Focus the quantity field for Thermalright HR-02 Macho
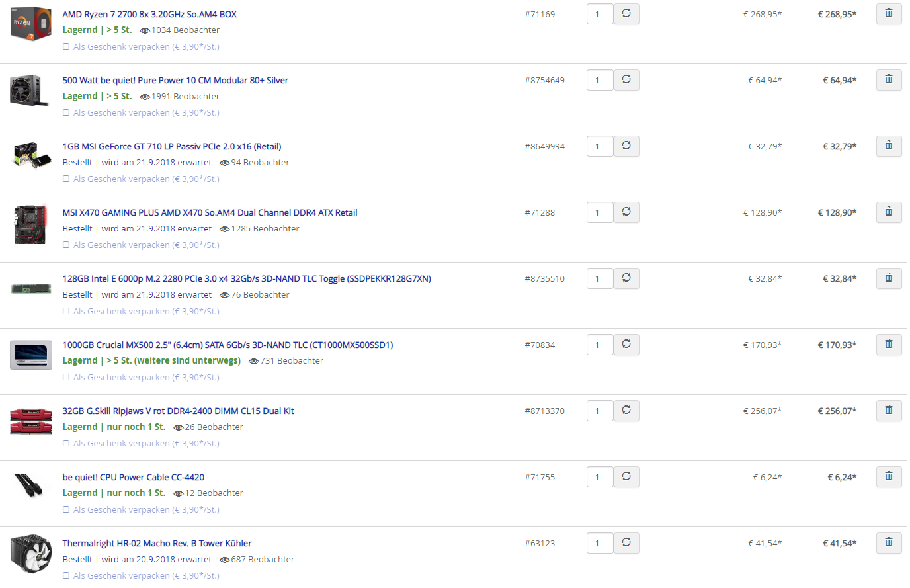This screenshot has height=588, width=910. (600, 543)
